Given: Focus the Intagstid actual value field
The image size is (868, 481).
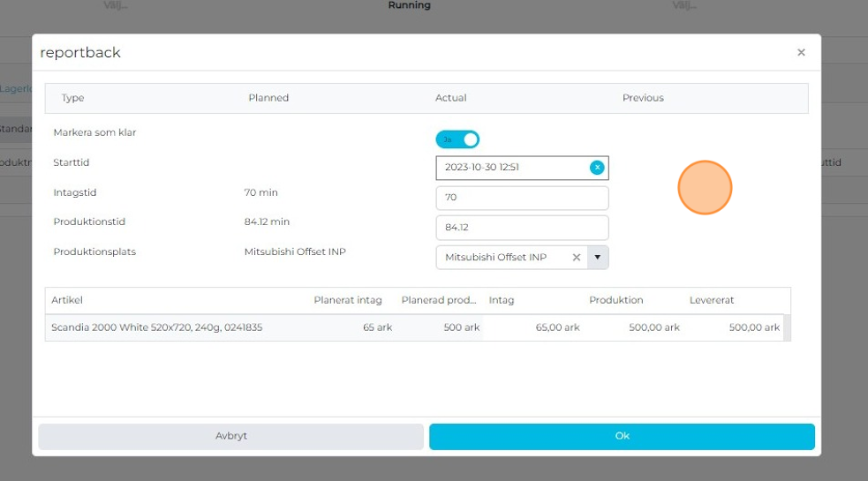Looking at the screenshot, I should coord(522,198).
